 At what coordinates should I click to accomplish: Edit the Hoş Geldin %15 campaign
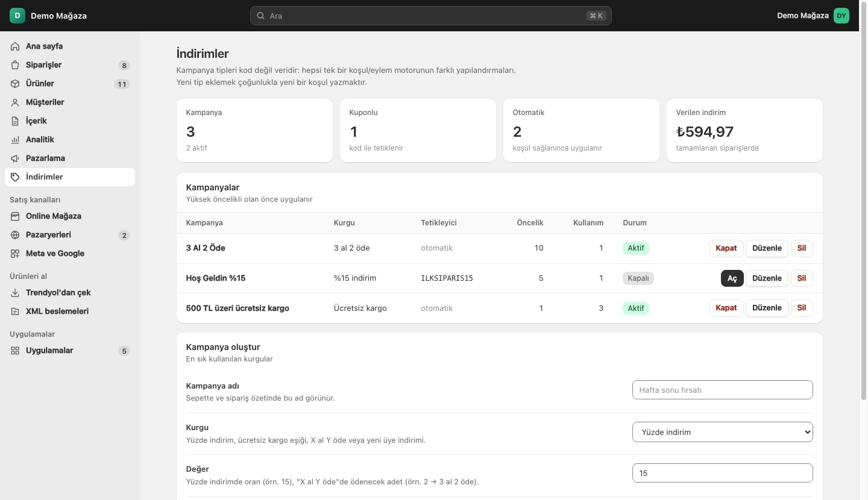(767, 278)
